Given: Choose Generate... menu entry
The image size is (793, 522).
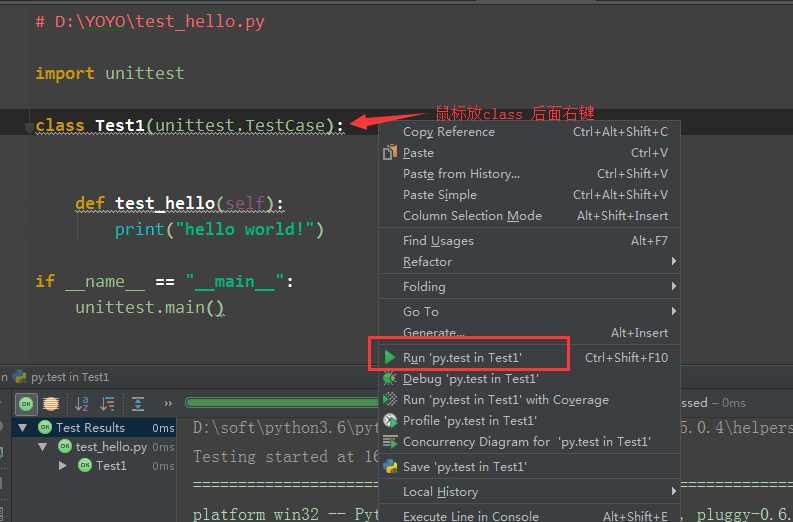Looking at the screenshot, I should [530, 332].
